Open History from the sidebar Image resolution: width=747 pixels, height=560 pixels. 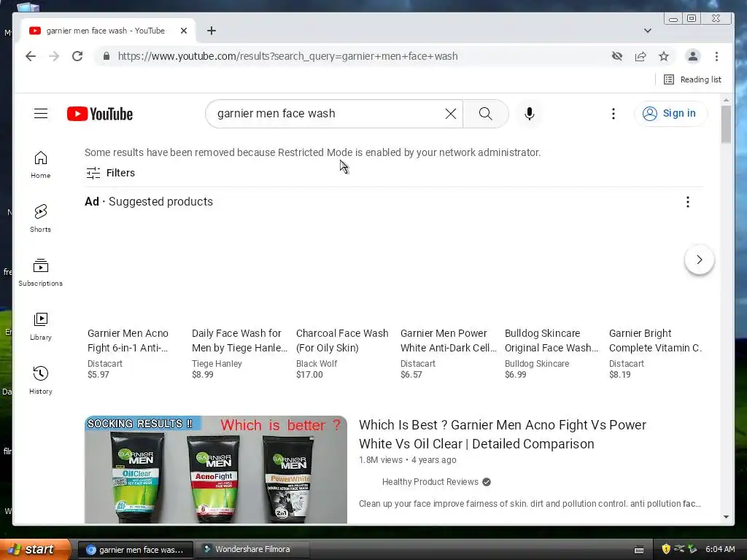[x=41, y=380]
